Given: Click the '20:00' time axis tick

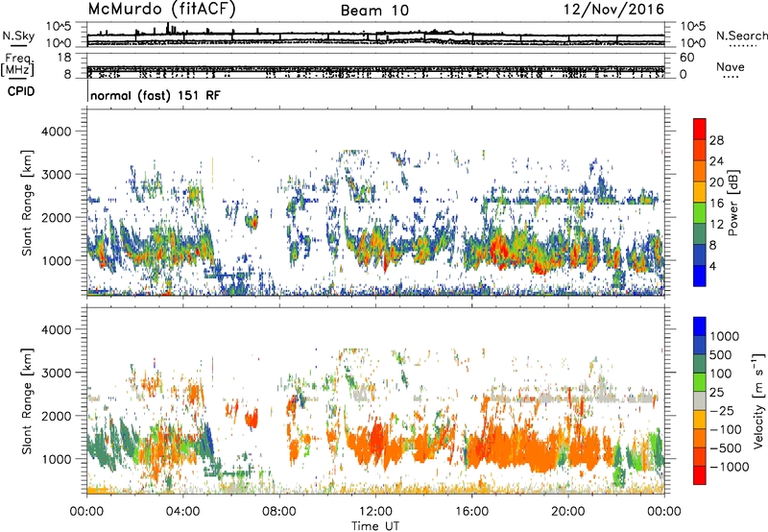Looking at the screenshot, I should tap(567, 512).
